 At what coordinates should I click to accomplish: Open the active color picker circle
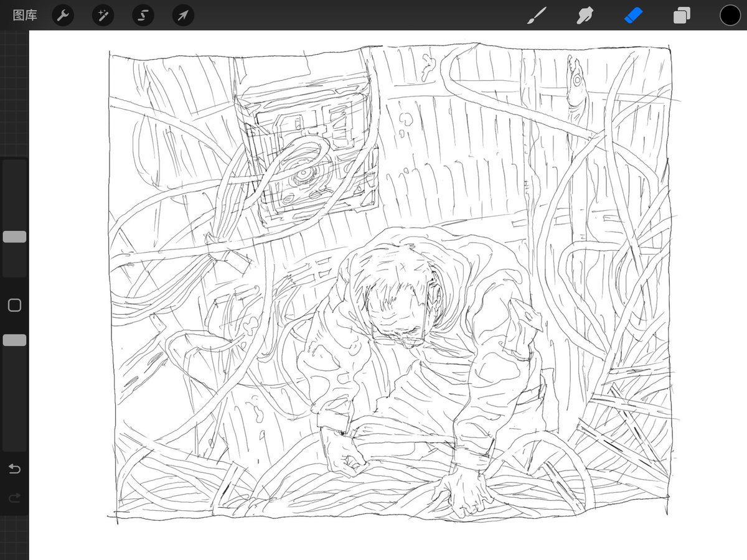[x=730, y=15]
